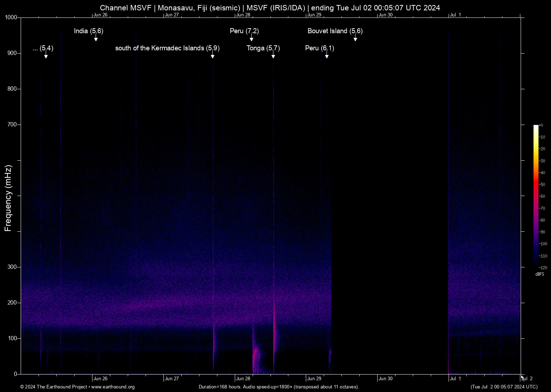Viewport: 551px width, 392px height.
Task: Click the Channel MSVF chart title
Action: pos(270,8)
